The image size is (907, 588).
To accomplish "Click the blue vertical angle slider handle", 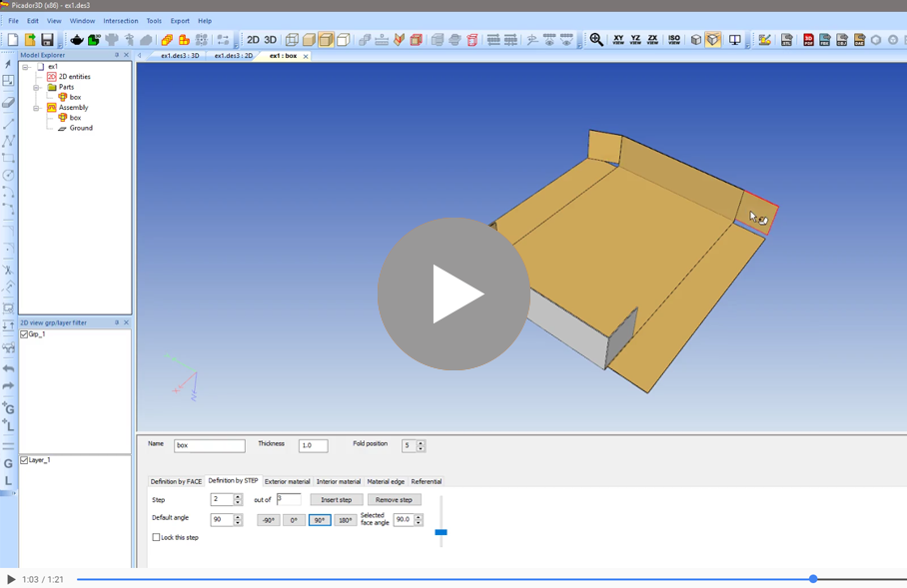I will point(441,532).
